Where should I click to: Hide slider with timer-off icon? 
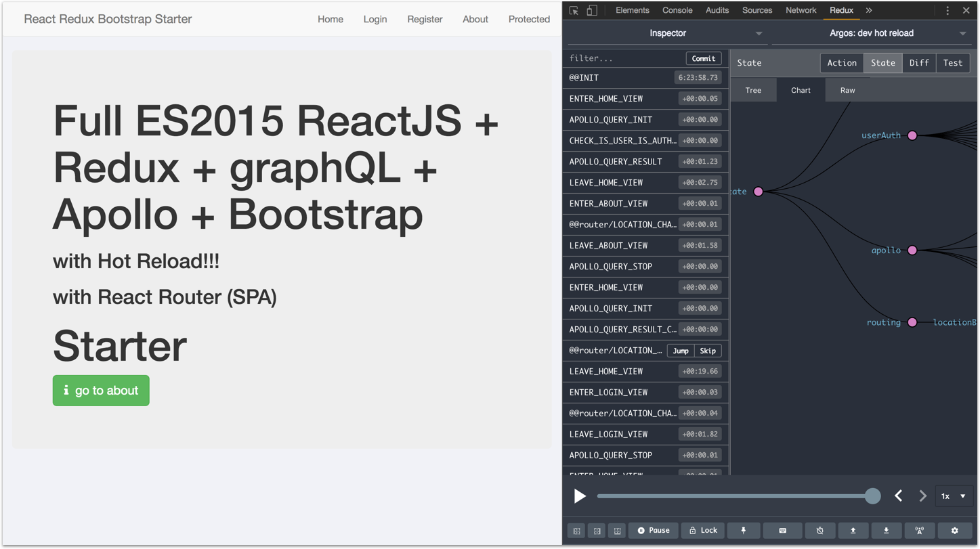coord(819,531)
